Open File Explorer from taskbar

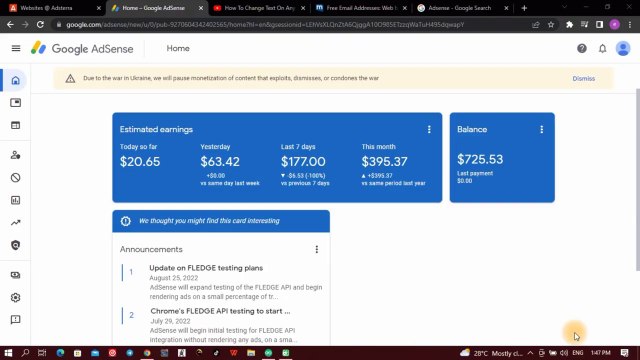[251, 353]
